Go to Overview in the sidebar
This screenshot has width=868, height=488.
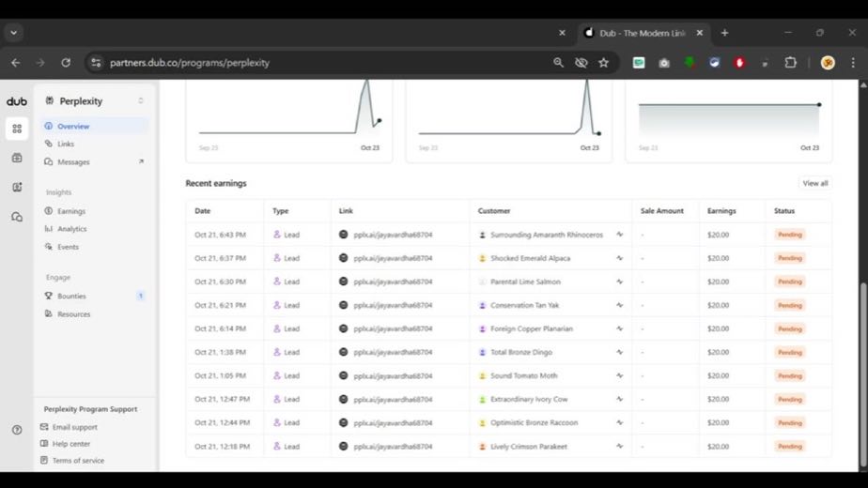pos(95,126)
